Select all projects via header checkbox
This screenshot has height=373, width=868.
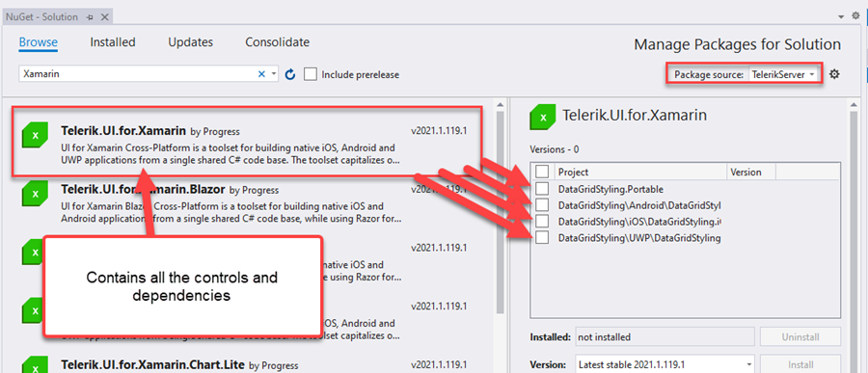point(542,173)
